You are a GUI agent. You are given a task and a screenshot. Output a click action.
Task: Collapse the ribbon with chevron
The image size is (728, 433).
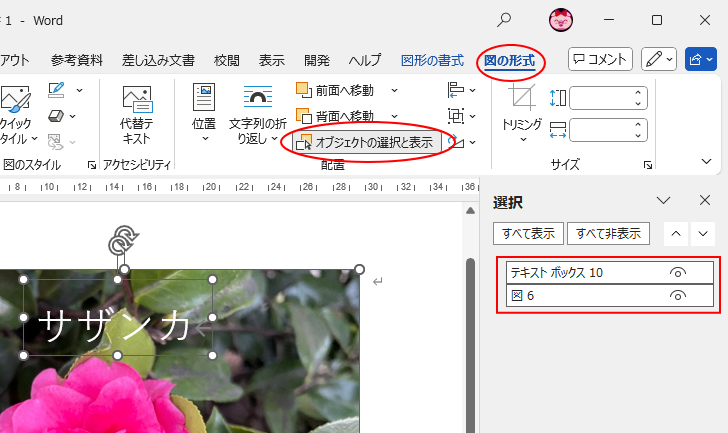point(706,161)
